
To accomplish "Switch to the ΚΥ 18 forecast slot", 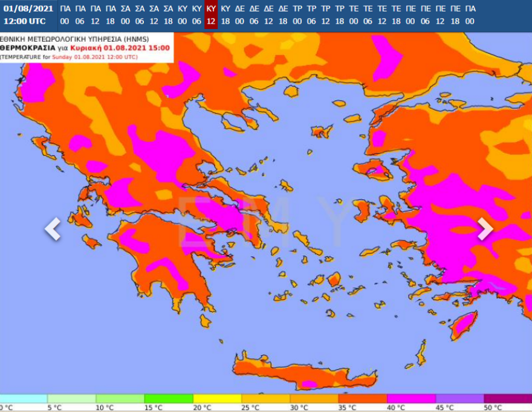I will 225,14.
